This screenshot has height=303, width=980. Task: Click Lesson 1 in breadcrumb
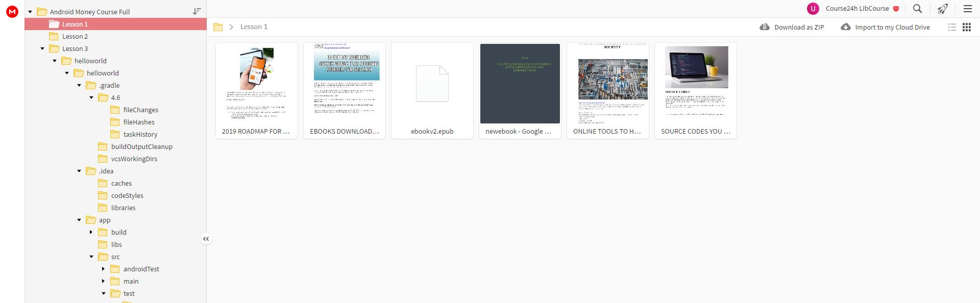254,27
